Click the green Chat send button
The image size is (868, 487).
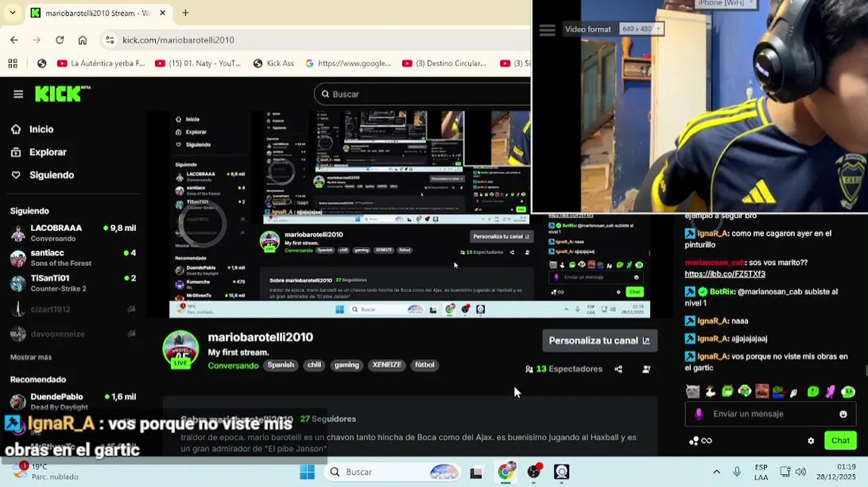click(x=840, y=440)
